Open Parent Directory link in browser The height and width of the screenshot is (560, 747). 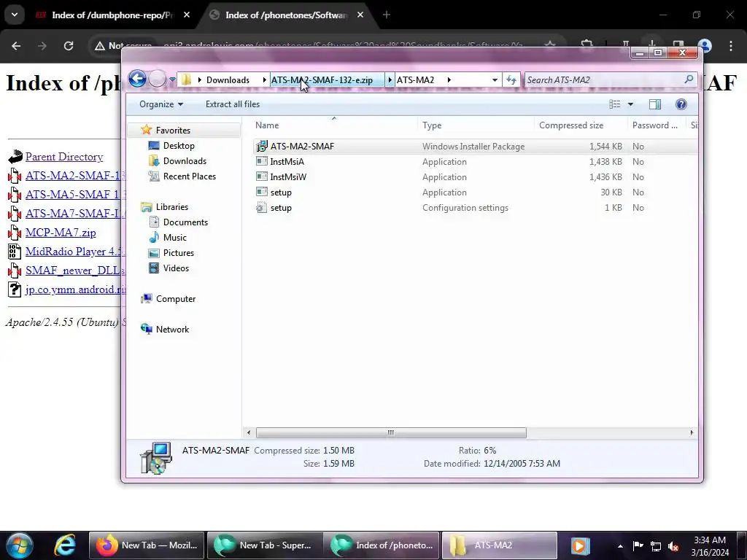click(64, 157)
